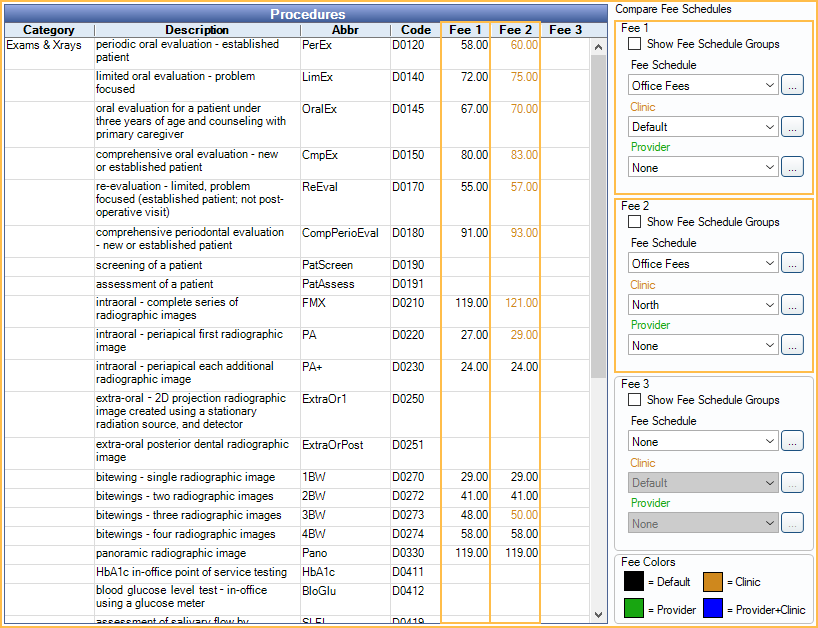
Task: Expand Fee 1 Fee Schedule dropdown
Action: [703, 86]
